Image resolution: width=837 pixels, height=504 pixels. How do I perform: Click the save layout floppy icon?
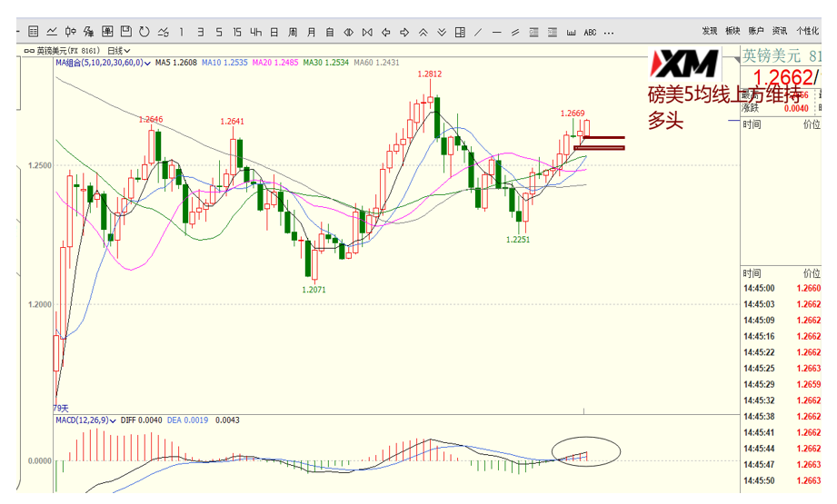pos(126,32)
